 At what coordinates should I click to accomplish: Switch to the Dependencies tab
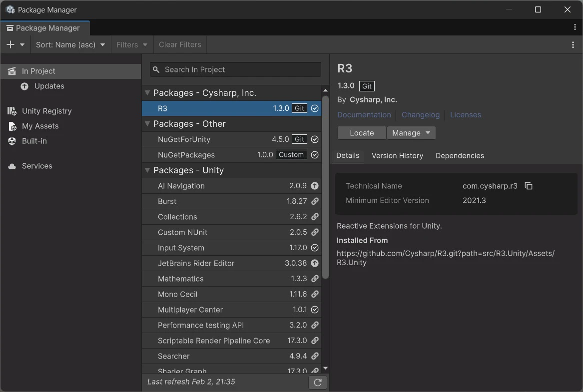(460, 156)
